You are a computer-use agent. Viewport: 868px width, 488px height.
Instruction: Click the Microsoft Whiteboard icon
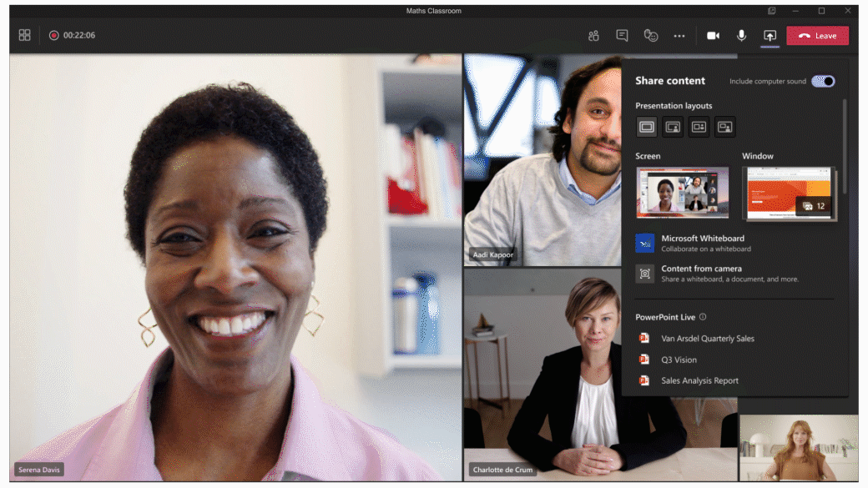click(x=644, y=243)
